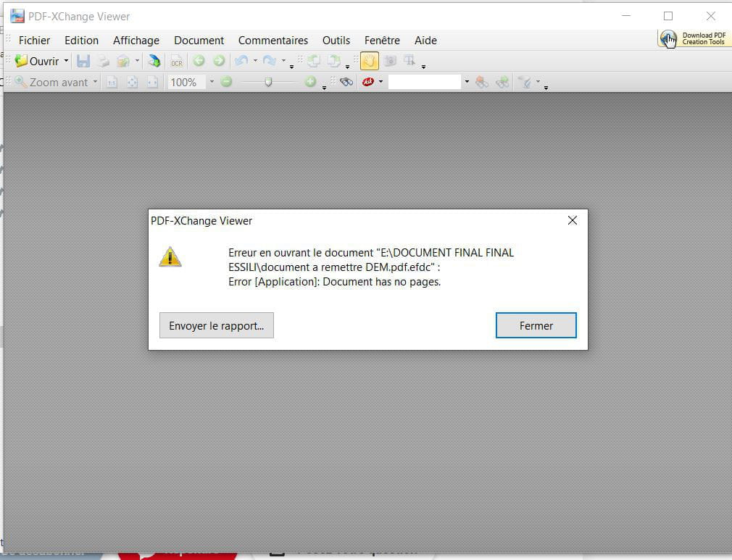Click the Fit Width icon

(152, 83)
